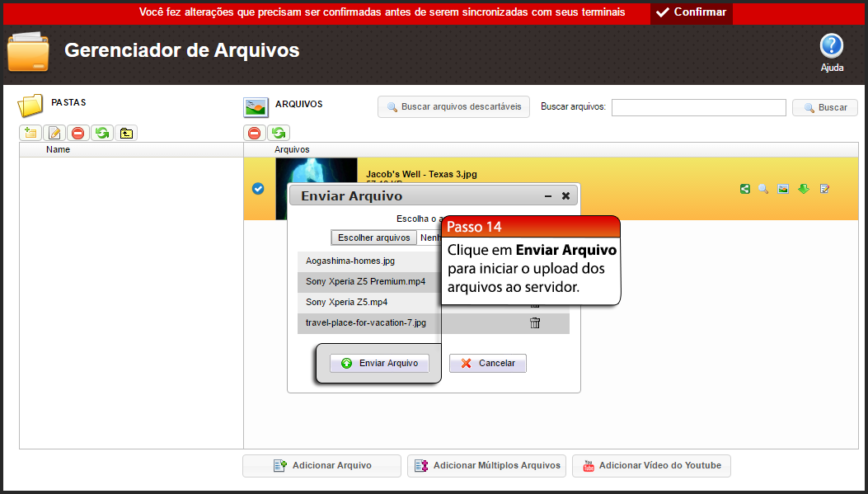Refresh the Arquivos file list
The height and width of the screenshot is (494, 868).
point(278,133)
